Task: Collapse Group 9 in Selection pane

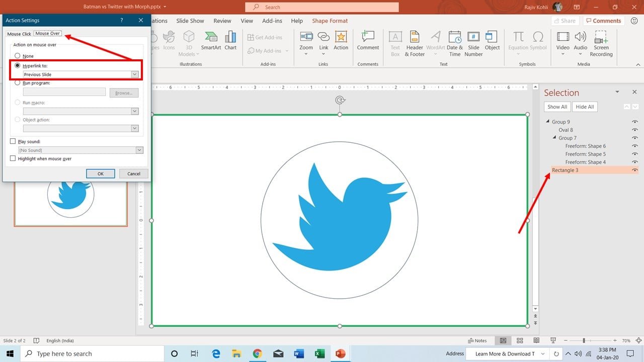Action: tap(548, 122)
